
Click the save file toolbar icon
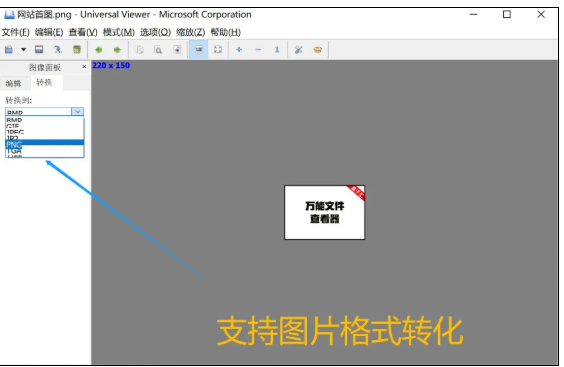pos(39,50)
